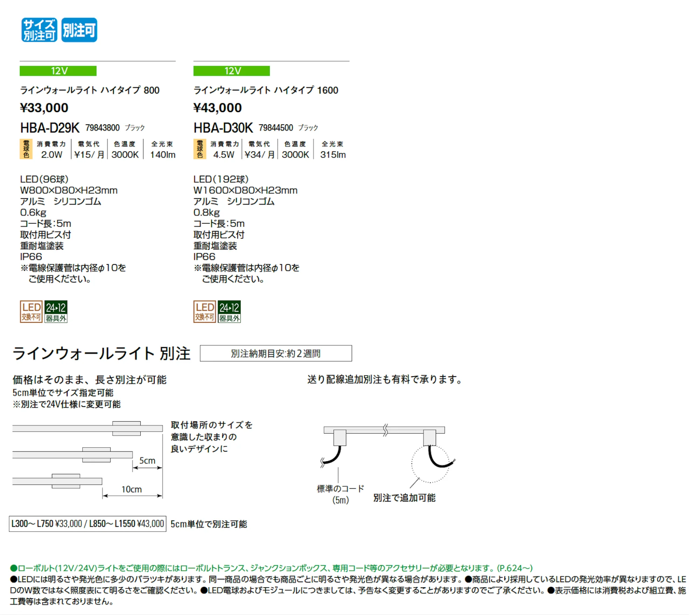Click the 5cm dimension label in diagram

click(147, 461)
